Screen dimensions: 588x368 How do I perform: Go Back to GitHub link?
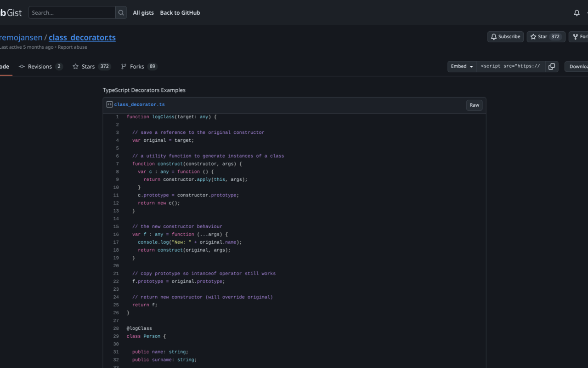[x=180, y=13]
